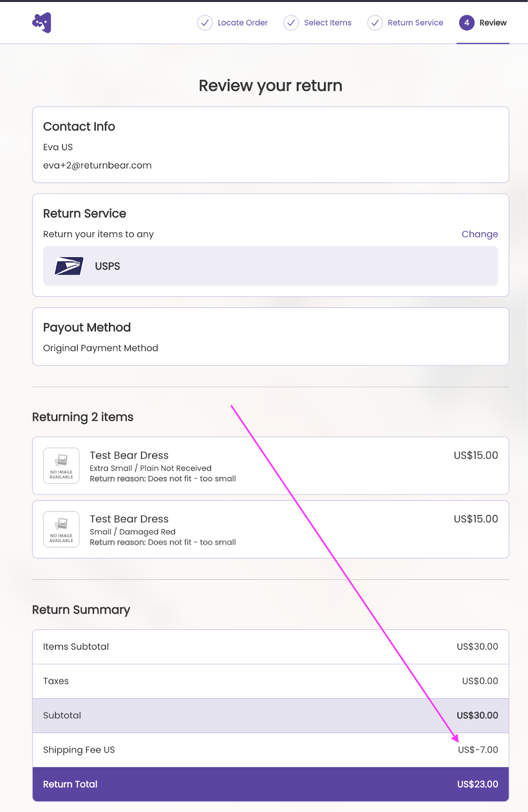Click the Select Items checkmark icon
This screenshot has height=812, width=528.
pyautogui.click(x=291, y=23)
